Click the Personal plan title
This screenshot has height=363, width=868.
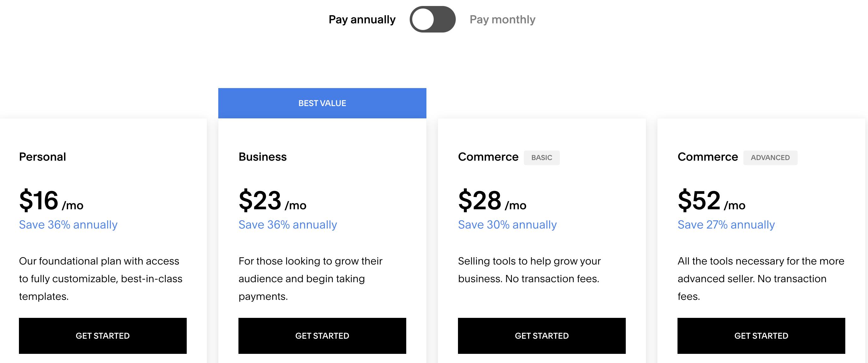[43, 157]
